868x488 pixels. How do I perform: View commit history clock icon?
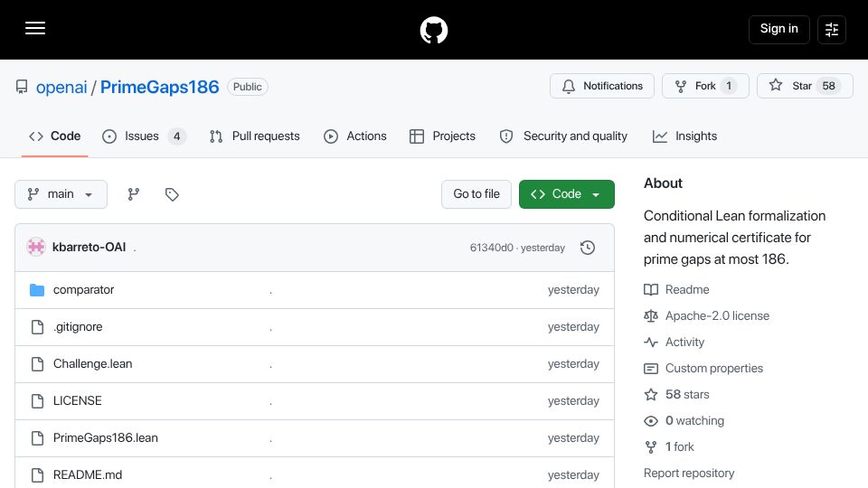[x=588, y=248]
